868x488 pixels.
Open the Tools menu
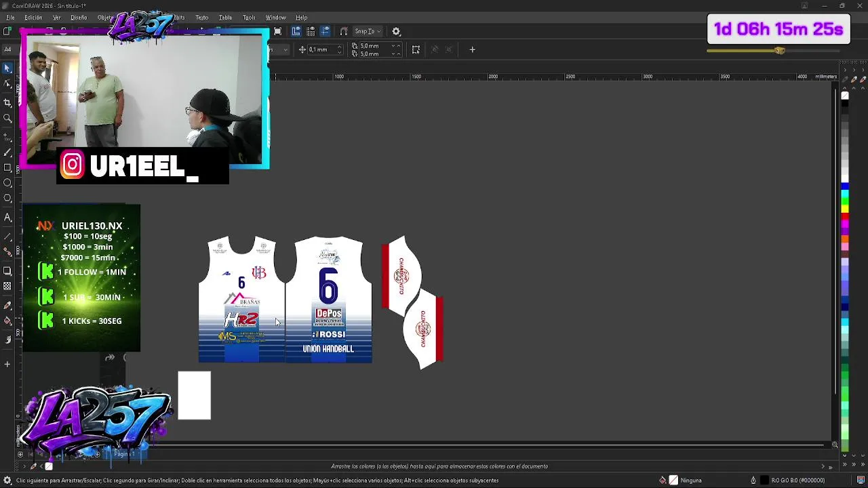(x=249, y=18)
